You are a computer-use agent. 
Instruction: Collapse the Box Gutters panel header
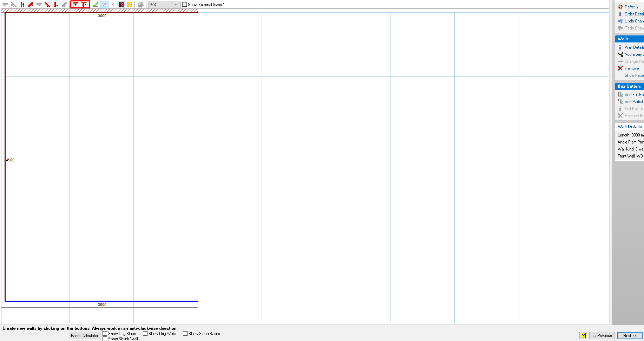point(629,86)
